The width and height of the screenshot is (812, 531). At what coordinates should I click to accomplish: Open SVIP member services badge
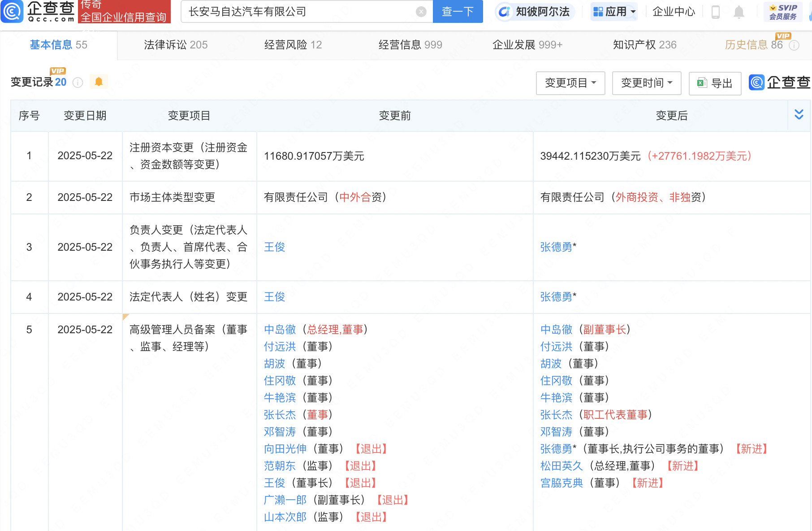pyautogui.click(x=783, y=12)
